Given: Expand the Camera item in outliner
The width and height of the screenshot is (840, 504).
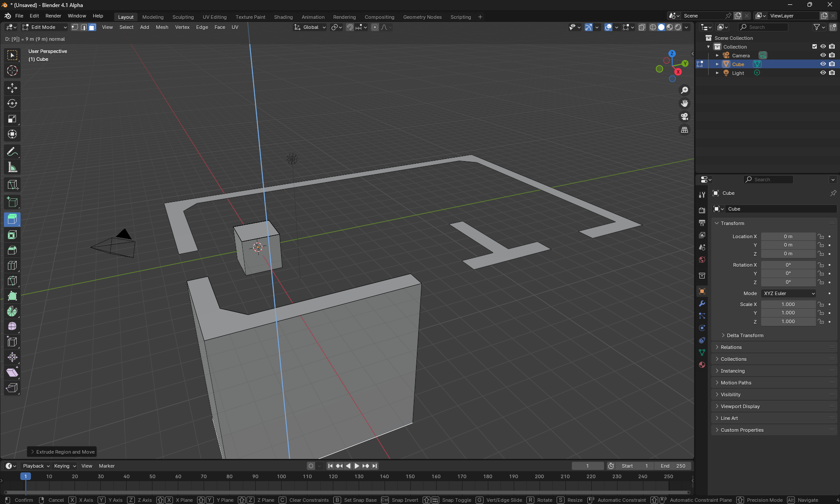Looking at the screenshot, I should tap(717, 55).
